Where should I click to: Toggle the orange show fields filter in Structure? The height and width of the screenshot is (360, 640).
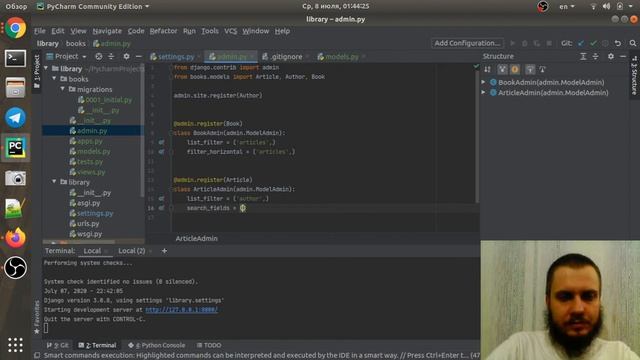(515, 69)
